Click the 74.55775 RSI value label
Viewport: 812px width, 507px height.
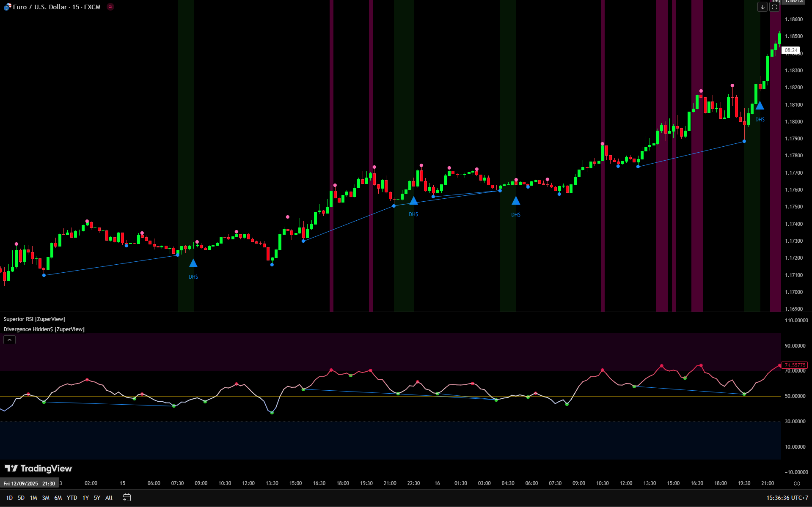(x=795, y=365)
